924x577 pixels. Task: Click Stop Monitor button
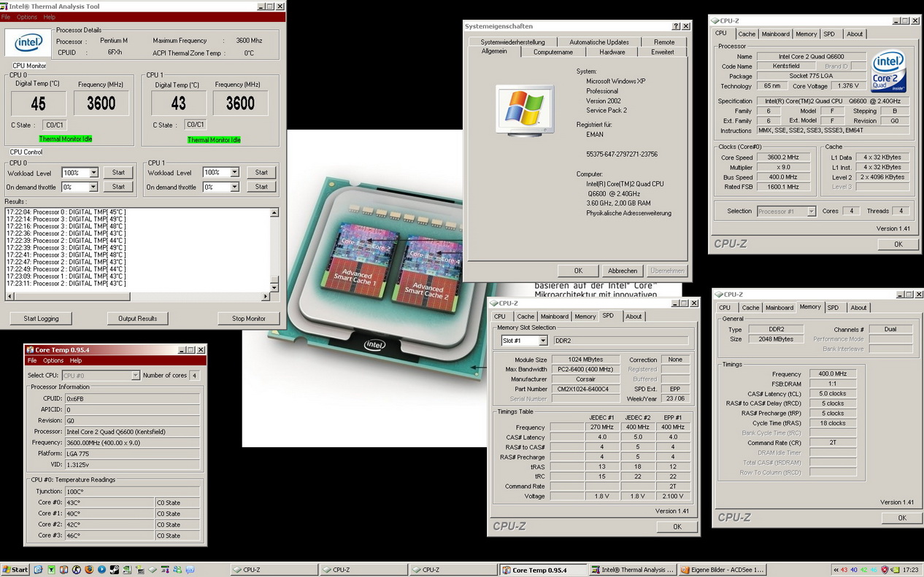(x=249, y=319)
